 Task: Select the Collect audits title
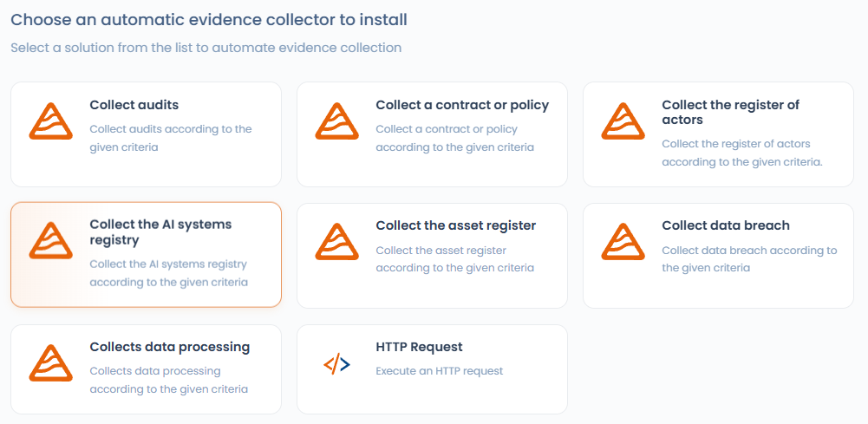[134, 105]
